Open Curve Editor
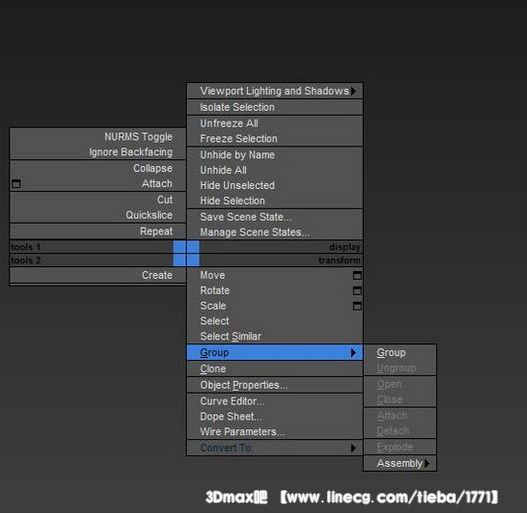This screenshot has width=527, height=514. [x=275, y=401]
